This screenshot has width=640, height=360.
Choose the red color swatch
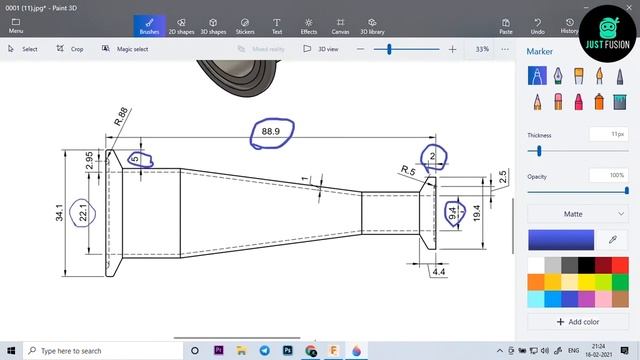point(620,265)
